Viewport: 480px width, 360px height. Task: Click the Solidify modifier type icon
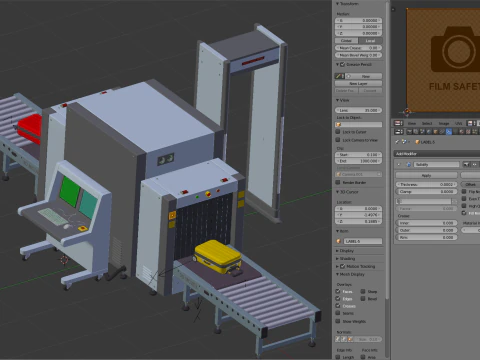tap(409, 164)
